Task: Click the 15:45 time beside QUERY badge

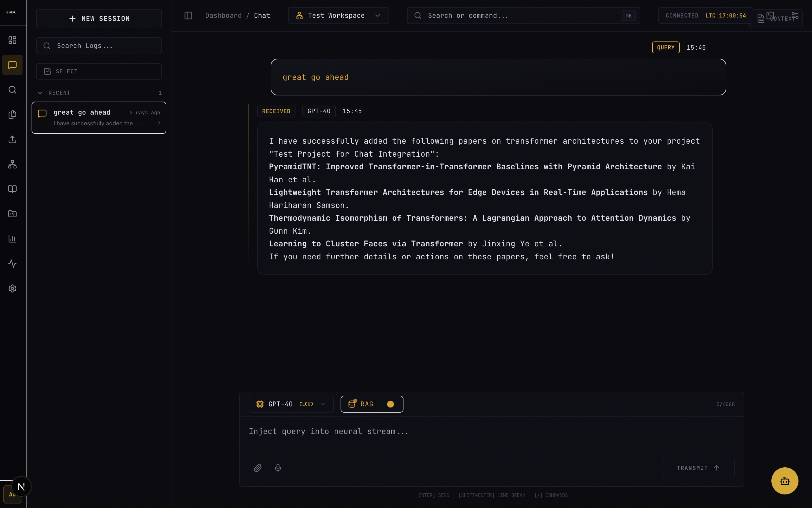Action: pyautogui.click(x=696, y=47)
